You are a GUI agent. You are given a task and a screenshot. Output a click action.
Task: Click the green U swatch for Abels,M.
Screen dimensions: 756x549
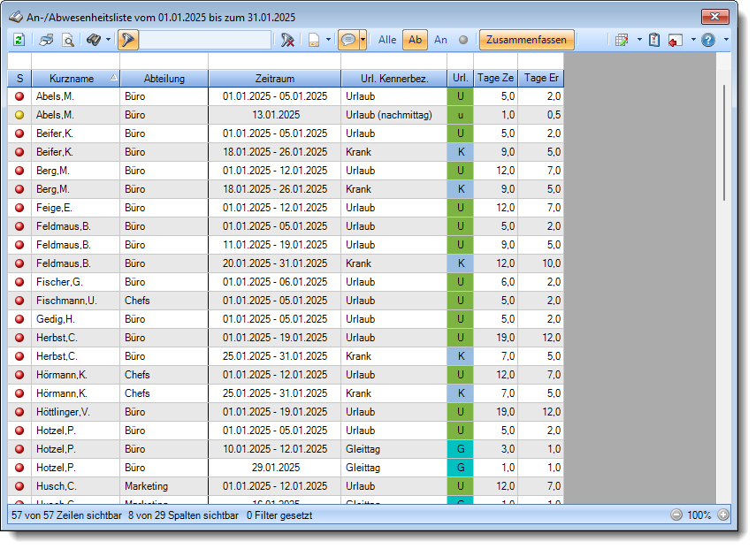click(460, 96)
